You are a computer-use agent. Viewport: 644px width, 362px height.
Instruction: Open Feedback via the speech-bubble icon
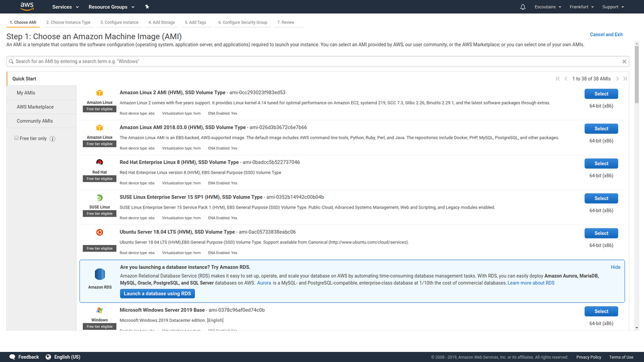(12, 357)
